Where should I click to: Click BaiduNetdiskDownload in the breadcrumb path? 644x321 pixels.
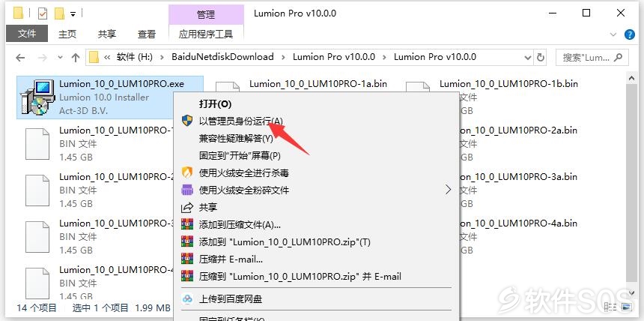pos(222,57)
